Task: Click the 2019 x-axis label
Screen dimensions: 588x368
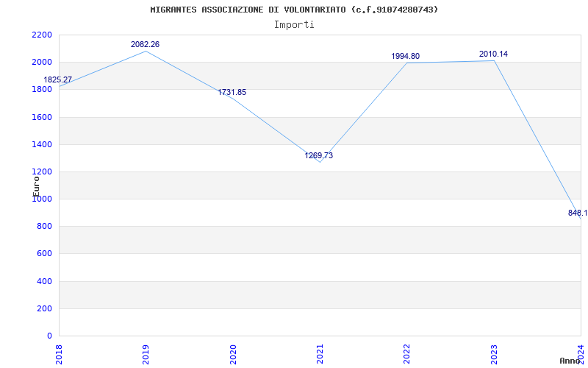Action: (146, 355)
